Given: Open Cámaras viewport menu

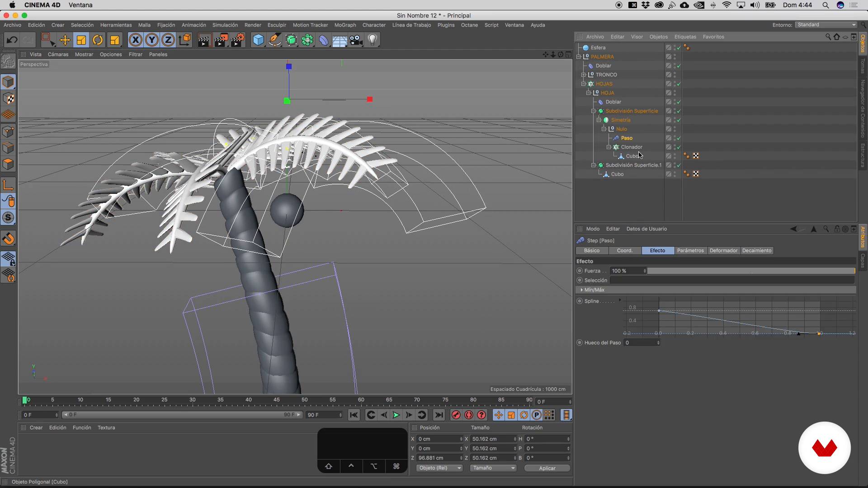Looking at the screenshot, I should [x=58, y=54].
